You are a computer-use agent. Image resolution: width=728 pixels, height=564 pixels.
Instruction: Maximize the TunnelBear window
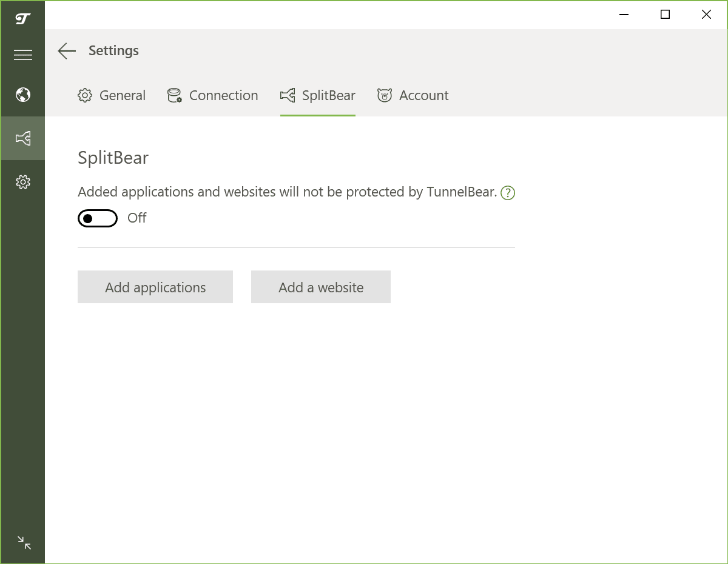point(665,15)
